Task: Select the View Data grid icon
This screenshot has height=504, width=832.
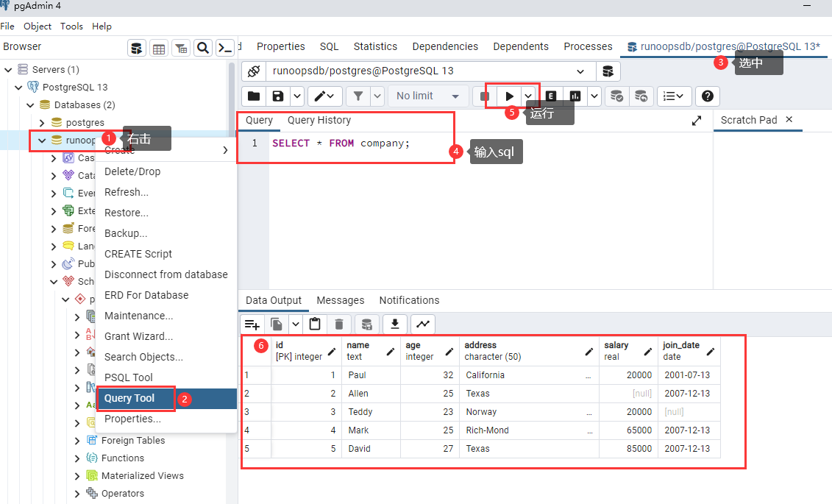Action: [159, 47]
